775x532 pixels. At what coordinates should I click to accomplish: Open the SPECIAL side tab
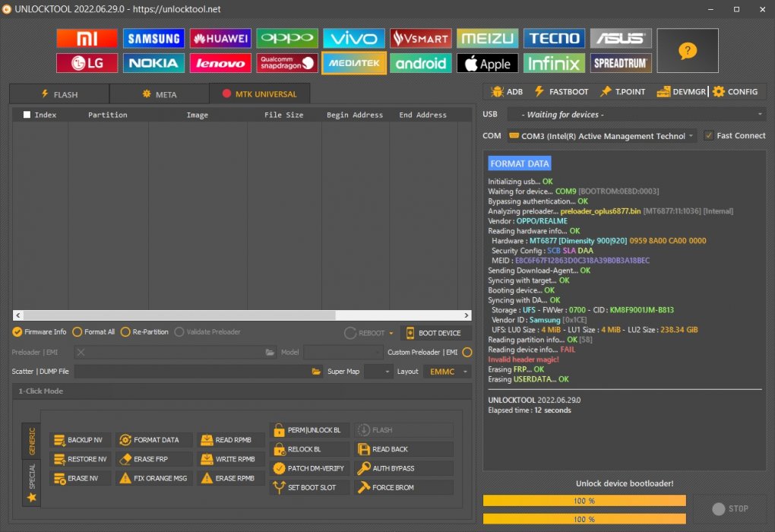(32, 483)
